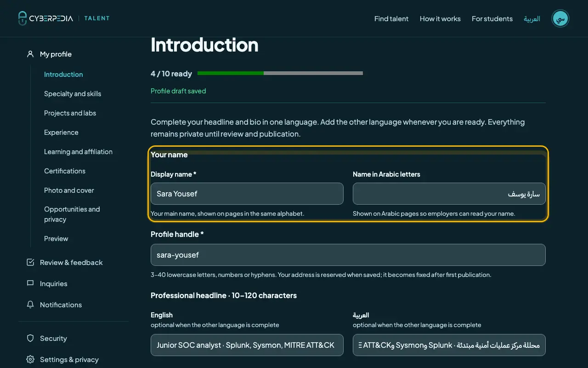Click the My profile heading

[x=56, y=54]
